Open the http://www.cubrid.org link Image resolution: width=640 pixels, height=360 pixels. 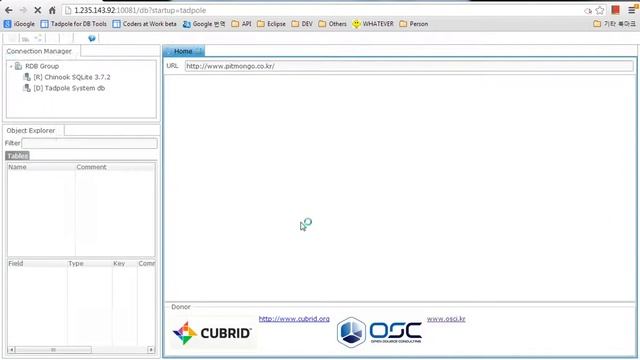(294, 319)
